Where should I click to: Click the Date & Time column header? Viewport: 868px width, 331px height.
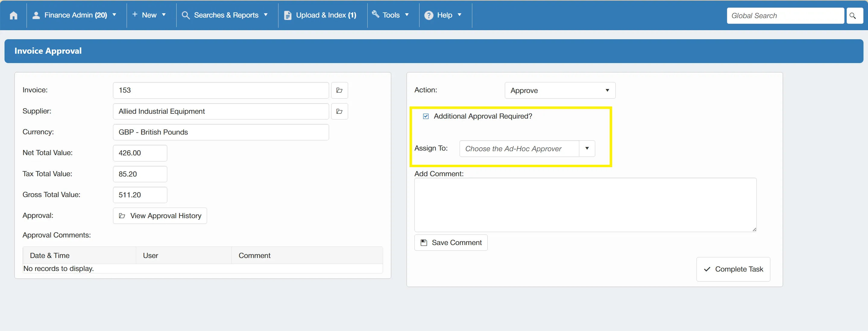coord(80,256)
